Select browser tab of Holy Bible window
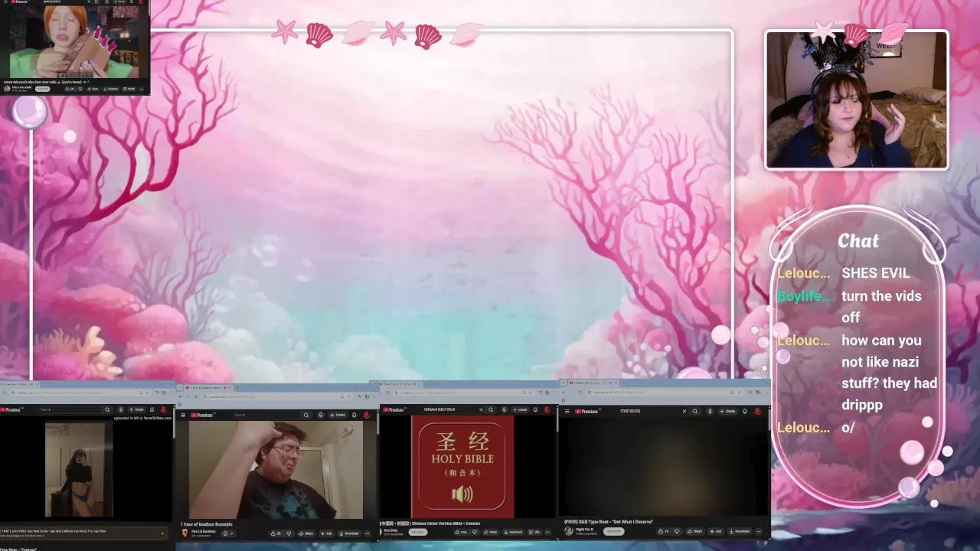This screenshot has height=551, width=980. point(400,384)
